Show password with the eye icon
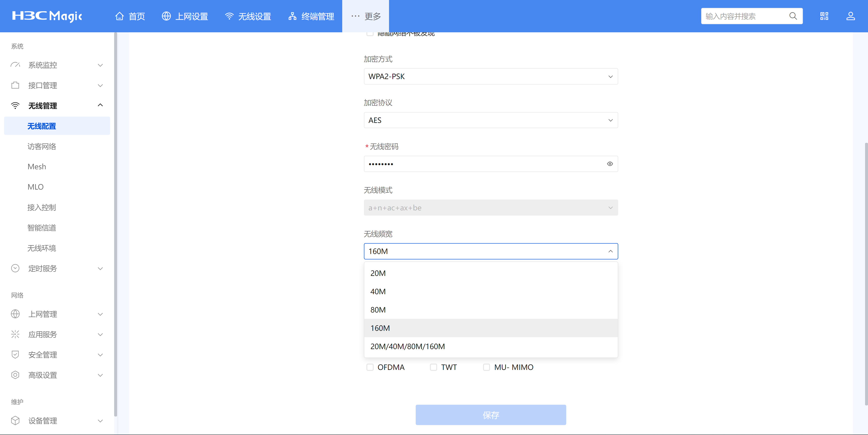 [x=610, y=164]
